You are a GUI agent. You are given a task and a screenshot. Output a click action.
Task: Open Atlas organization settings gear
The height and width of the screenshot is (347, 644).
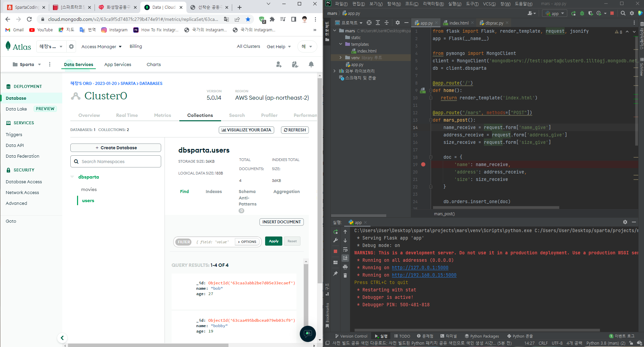(71, 46)
